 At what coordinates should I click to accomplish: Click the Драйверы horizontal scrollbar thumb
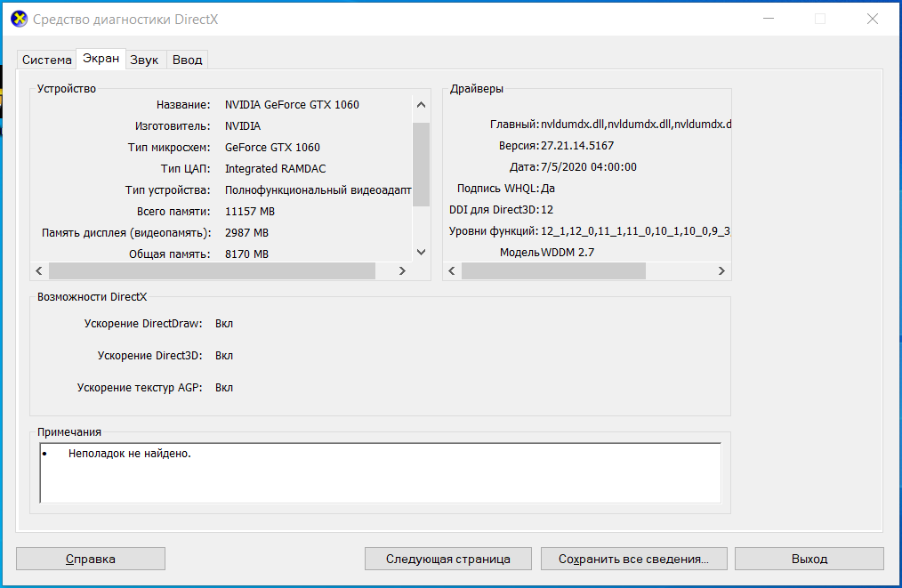click(x=553, y=271)
